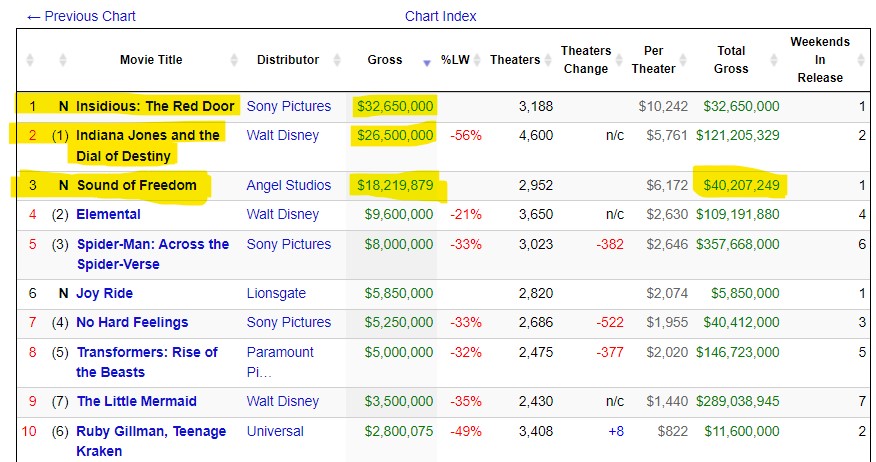The width and height of the screenshot is (876, 462).
Task: Open Elemental movie link
Action: pos(109,214)
